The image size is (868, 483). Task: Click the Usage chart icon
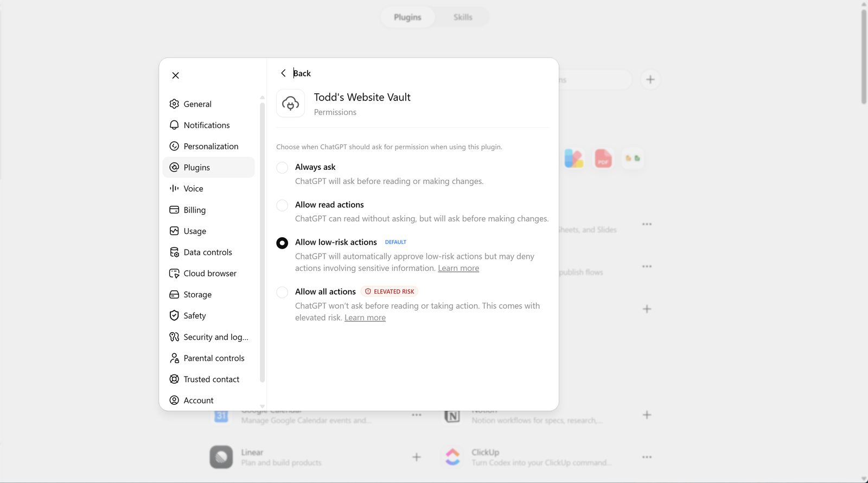[x=174, y=231]
